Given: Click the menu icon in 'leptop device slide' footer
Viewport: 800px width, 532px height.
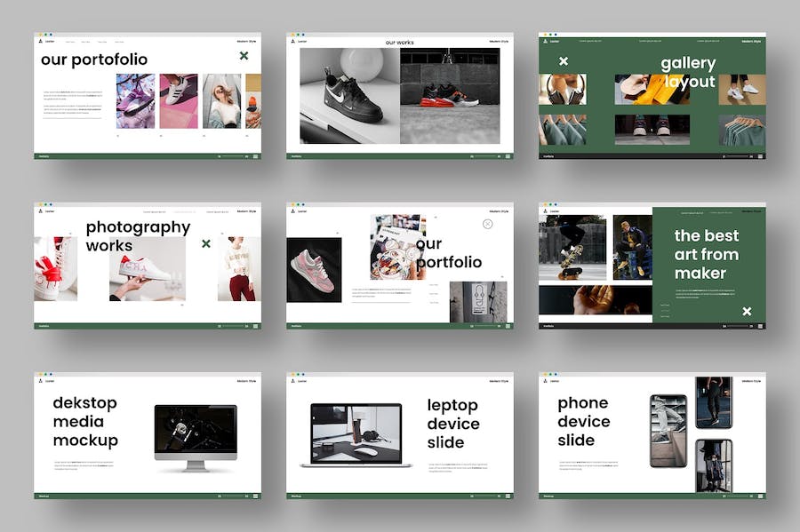Looking at the screenshot, I should pos(507,496).
